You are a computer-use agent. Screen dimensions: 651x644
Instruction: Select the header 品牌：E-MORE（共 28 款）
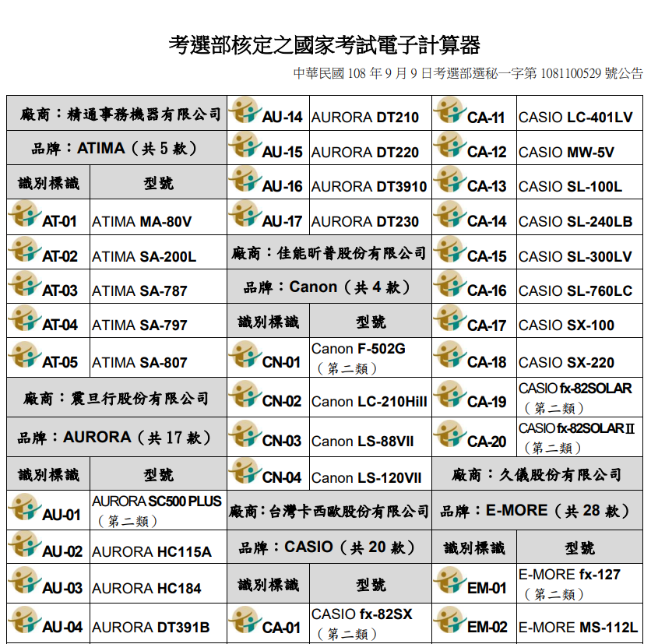click(537, 510)
